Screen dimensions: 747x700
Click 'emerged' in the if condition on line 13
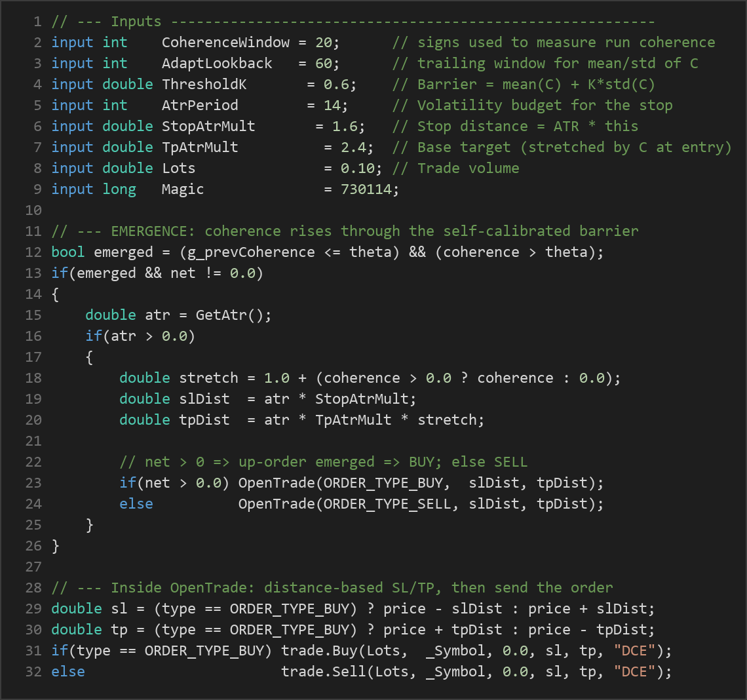click(x=105, y=273)
